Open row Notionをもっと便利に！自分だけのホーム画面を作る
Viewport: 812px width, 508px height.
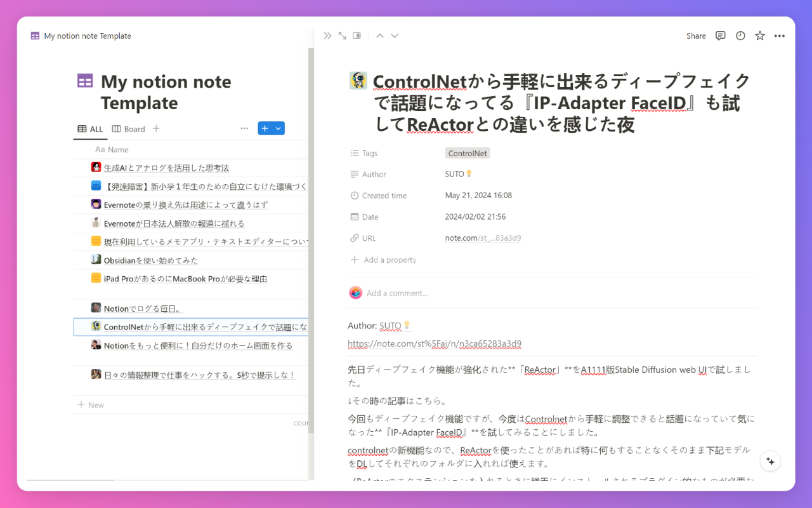(198, 346)
